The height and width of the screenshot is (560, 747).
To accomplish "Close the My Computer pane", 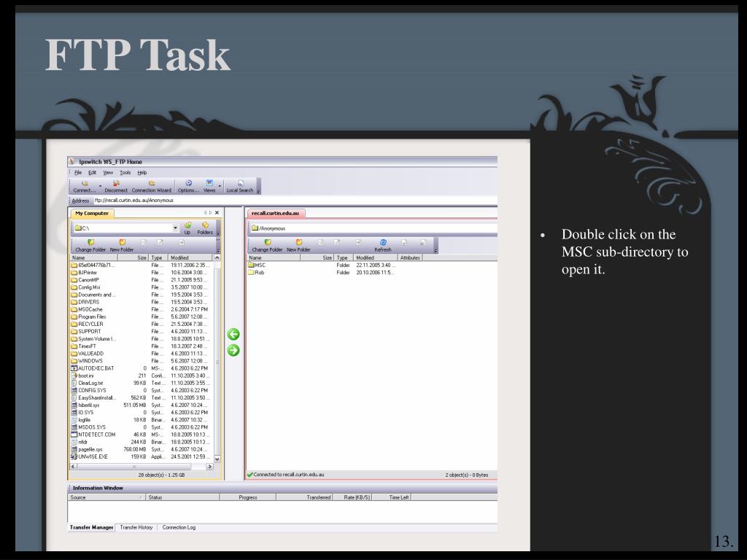I will [217, 213].
